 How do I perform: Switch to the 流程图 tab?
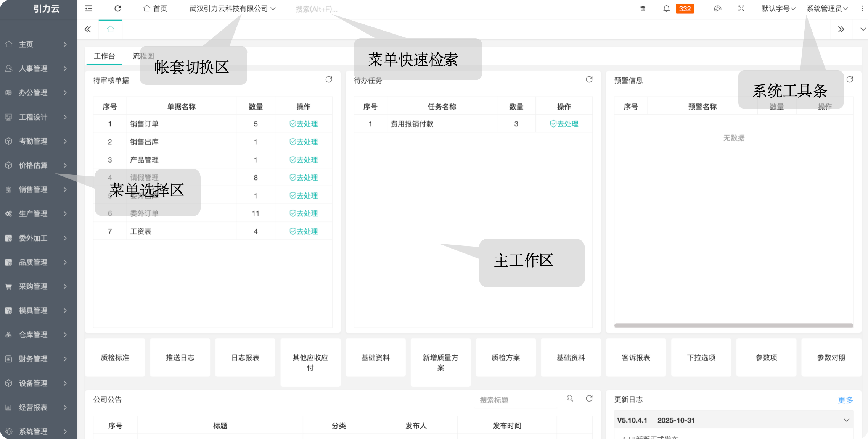(143, 56)
